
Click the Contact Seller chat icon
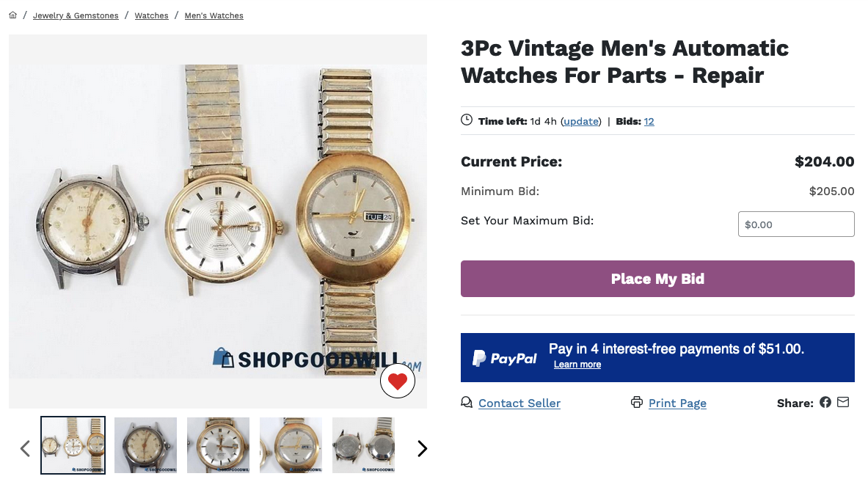[x=467, y=403]
